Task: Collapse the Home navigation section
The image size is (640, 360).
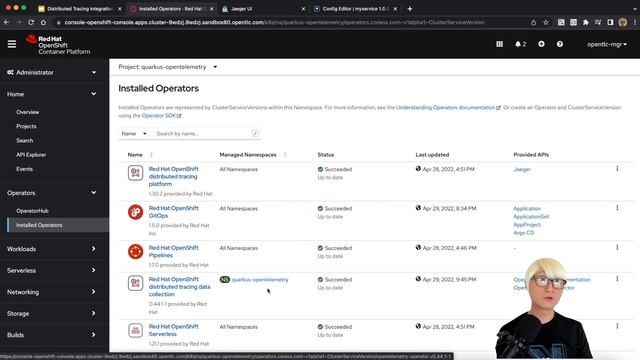Action: (x=52, y=94)
